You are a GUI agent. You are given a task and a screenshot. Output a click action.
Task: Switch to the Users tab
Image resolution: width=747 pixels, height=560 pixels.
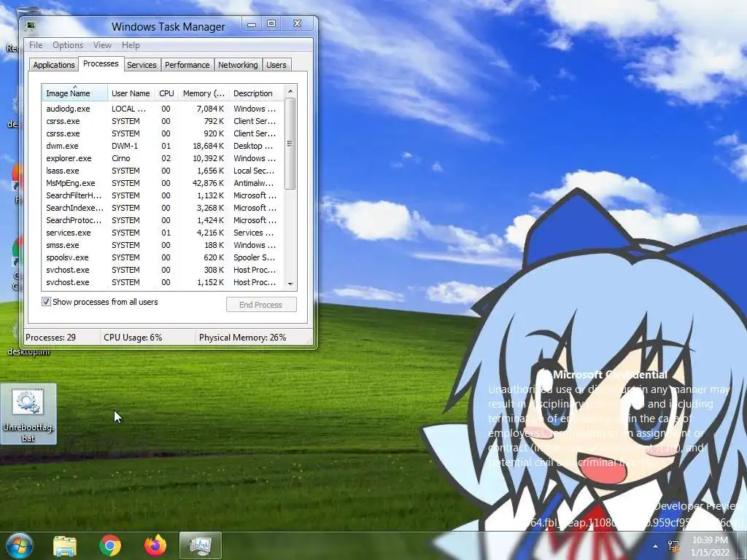pos(276,65)
